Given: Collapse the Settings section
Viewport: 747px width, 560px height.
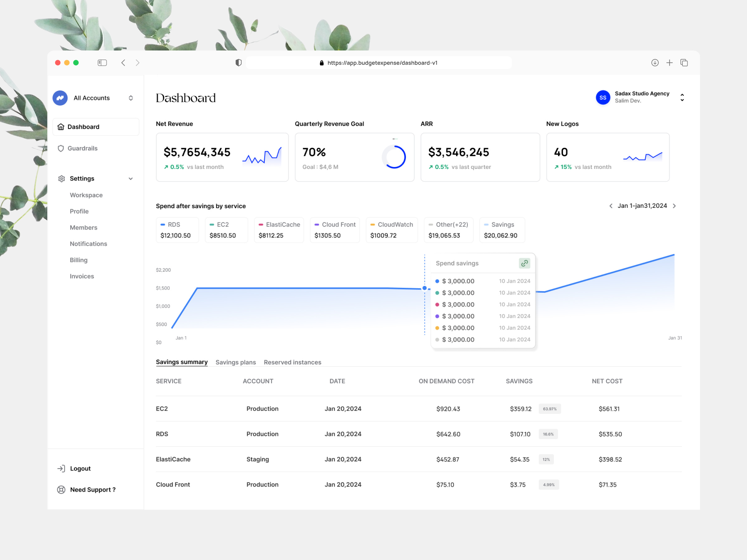Looking at the screenshot, I should (x=131, y=179).
